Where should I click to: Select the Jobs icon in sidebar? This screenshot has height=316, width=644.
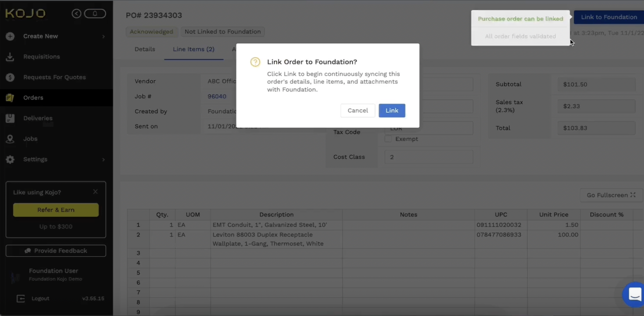click(10, 139)
